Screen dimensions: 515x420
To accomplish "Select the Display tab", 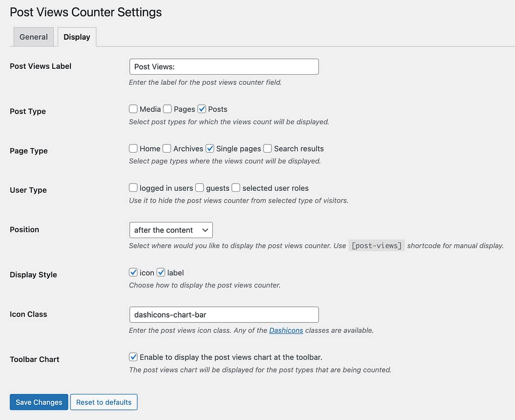I will [x=76, y=37].
